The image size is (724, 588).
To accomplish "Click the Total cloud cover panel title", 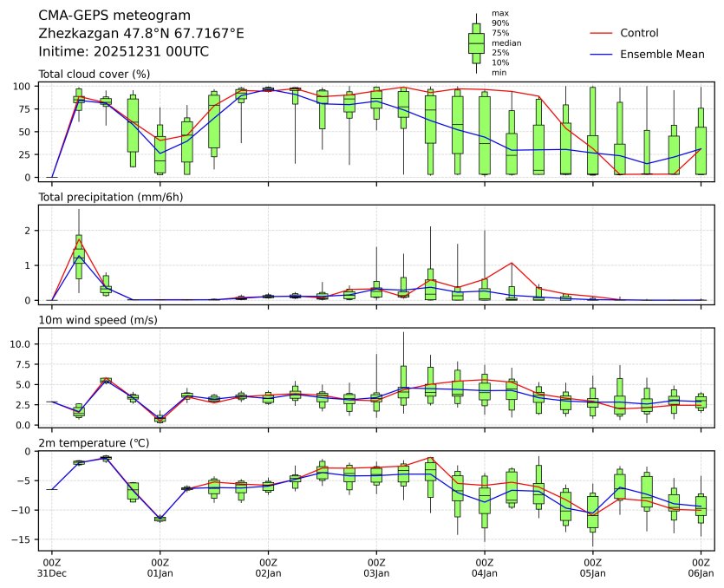I will point(95,74).
